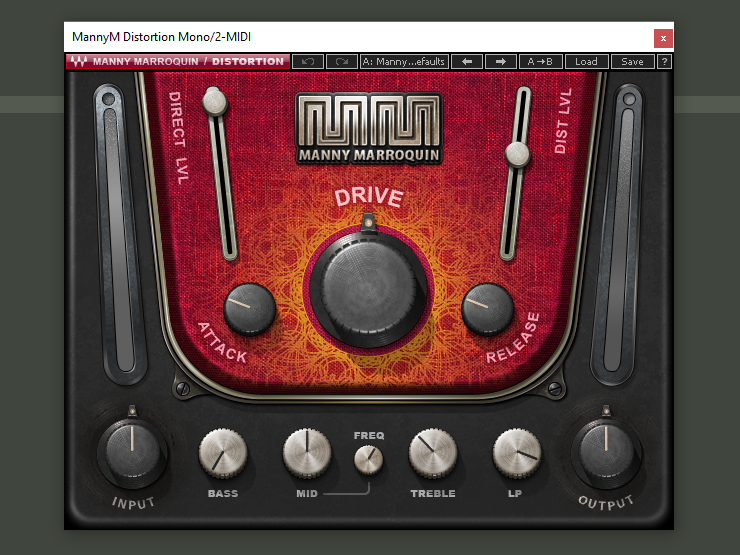
Task: Click the input meter clip LED
Action: pyautogui.click(x=109, y=99)
